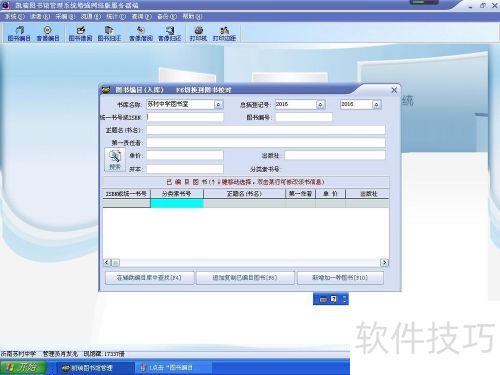Select the cyan highlighted table cell
The width and height of the screenshot is (500, 375).
[x=177, y=203]
